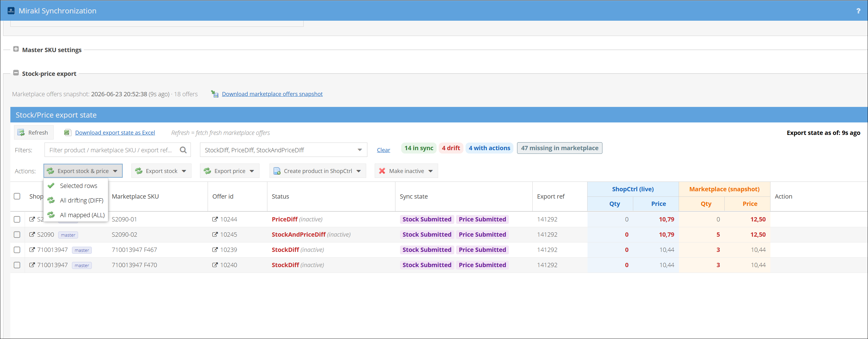
Task: Open product link icon in S2090-02 row
Action: point(32,234)
